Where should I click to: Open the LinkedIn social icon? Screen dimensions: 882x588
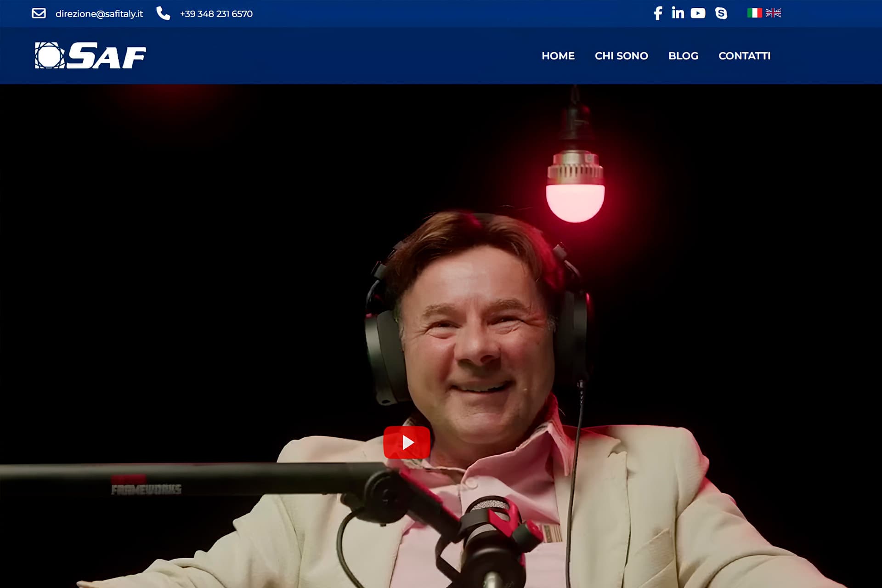point(678,13)
